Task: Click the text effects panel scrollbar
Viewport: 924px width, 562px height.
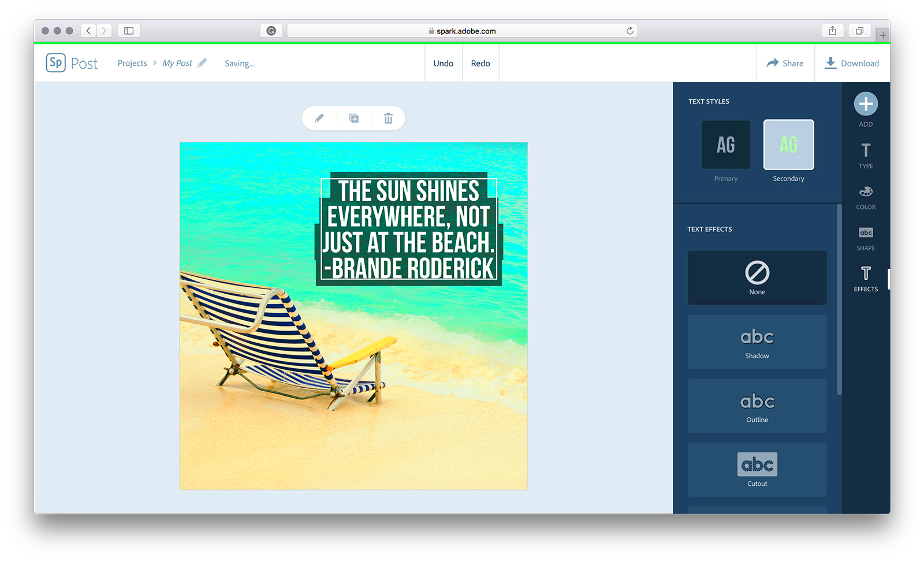Action: [839, 299]
